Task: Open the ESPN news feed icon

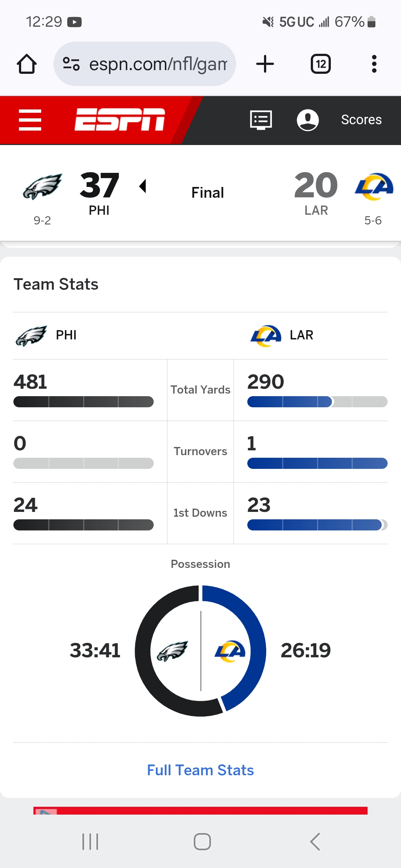Action: pyautogui.click(x=261, y=120)
